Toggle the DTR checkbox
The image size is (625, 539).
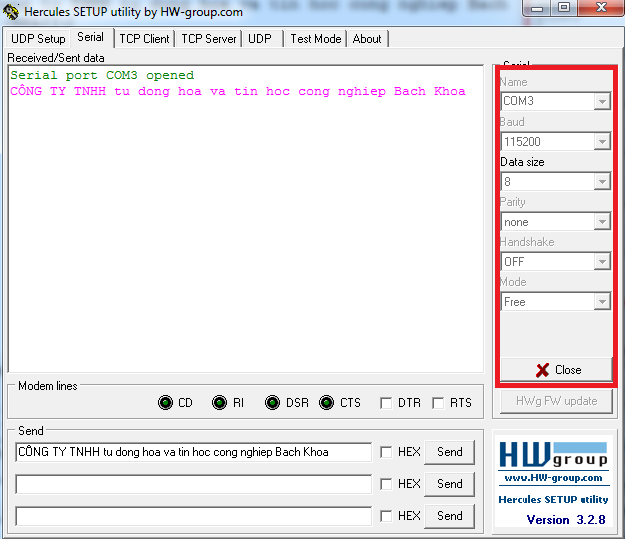point(385,403)
